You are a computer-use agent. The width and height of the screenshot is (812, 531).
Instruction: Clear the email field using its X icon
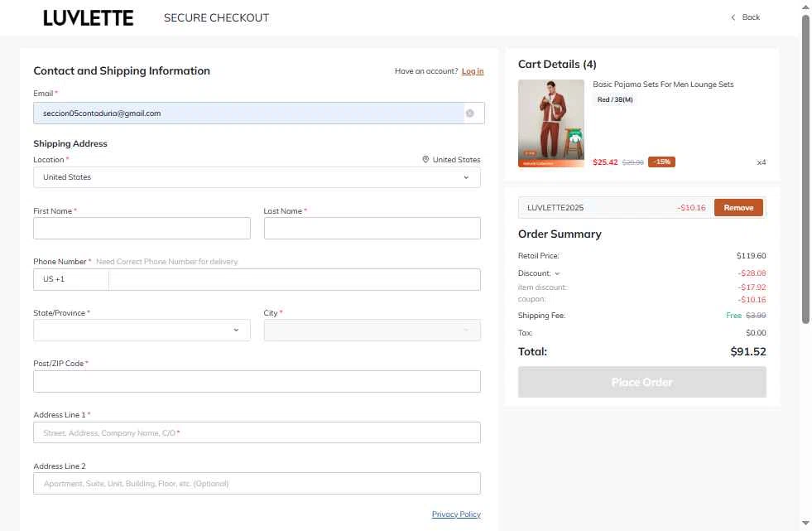coord(469,113)
